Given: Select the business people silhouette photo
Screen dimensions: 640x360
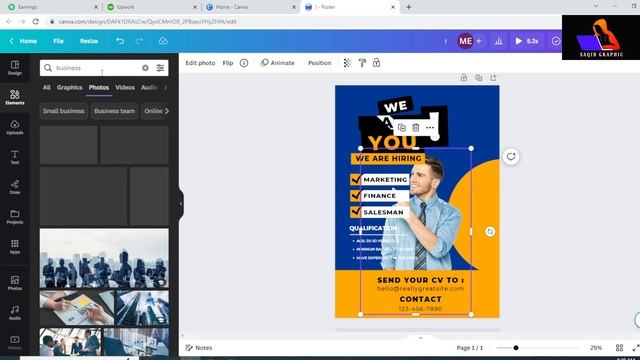Looking at the screenshot, I should 104,258.
